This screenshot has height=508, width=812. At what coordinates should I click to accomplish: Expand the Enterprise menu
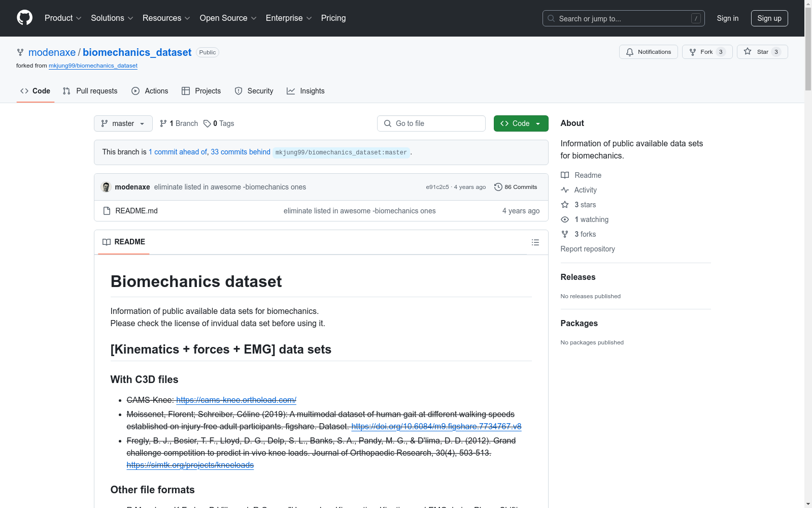(289, 18)
